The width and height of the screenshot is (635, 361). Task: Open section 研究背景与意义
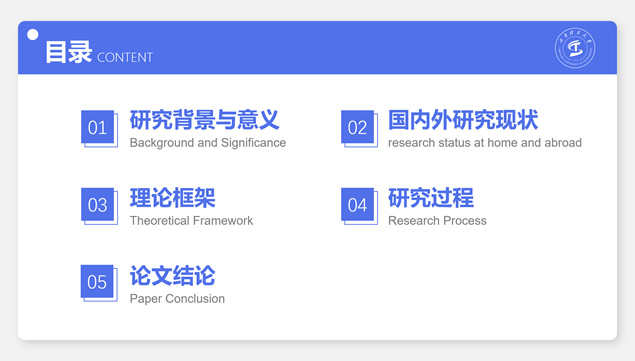click(204, 120)
